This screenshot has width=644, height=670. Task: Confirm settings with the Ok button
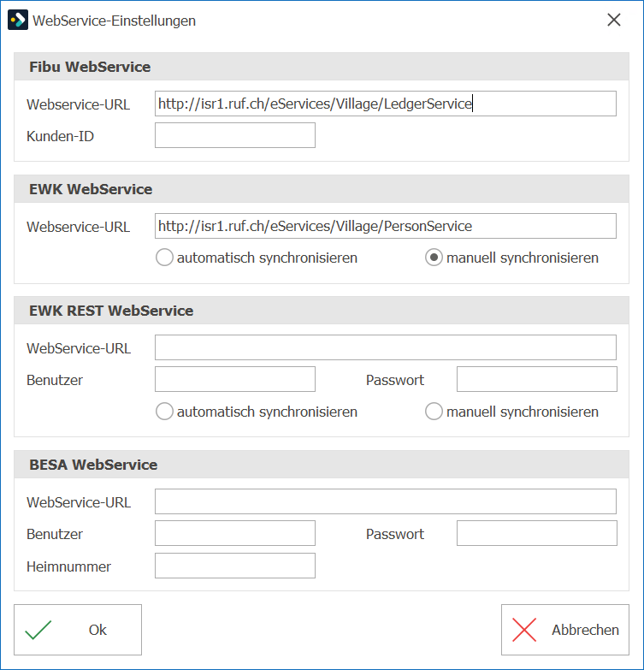point(78,630)
